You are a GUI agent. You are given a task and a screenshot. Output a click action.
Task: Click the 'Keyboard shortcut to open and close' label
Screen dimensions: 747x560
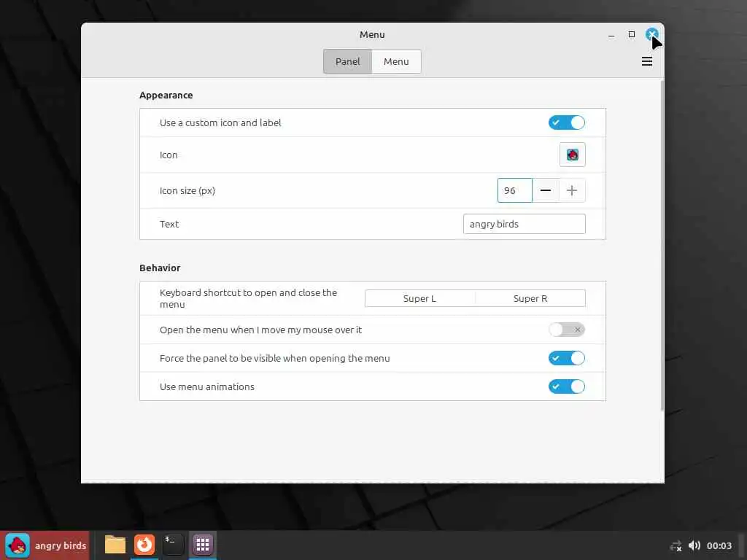tap(248, 298)
